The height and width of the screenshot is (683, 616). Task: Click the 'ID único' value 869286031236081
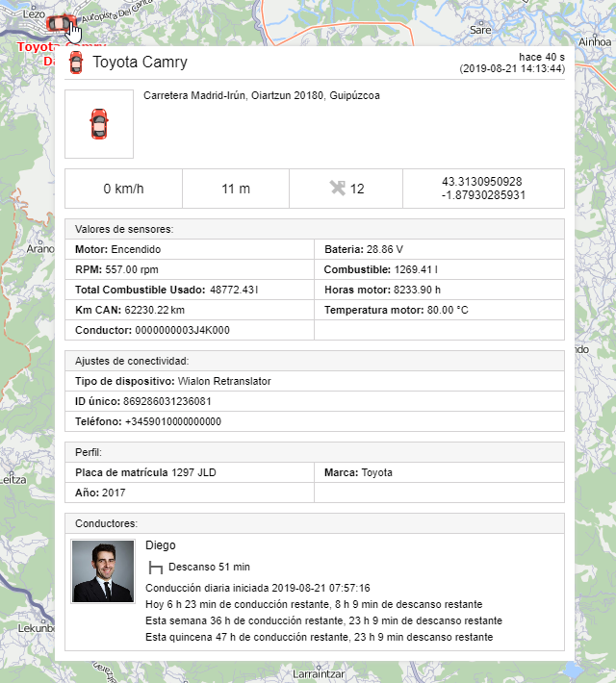point(167,401)
